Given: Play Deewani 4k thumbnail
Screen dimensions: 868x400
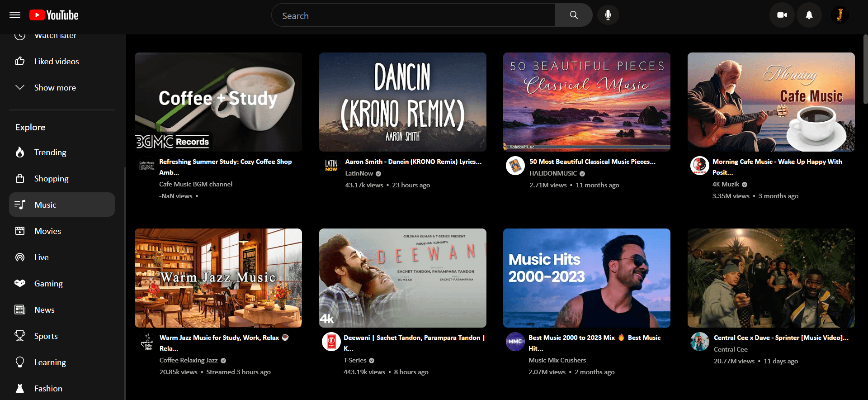Looking at the screenshot, I should tap(403, 278).
